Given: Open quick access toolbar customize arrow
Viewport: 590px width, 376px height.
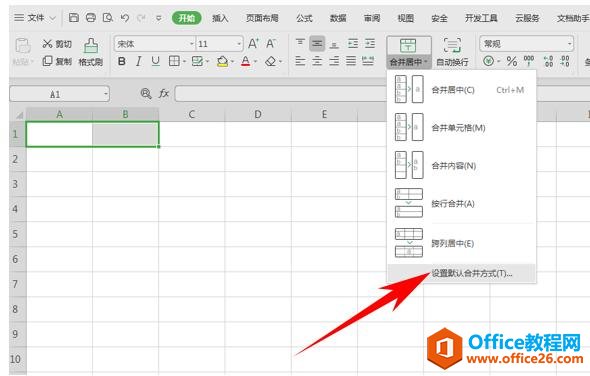Looking at the screenshot, I should (159, 18).
